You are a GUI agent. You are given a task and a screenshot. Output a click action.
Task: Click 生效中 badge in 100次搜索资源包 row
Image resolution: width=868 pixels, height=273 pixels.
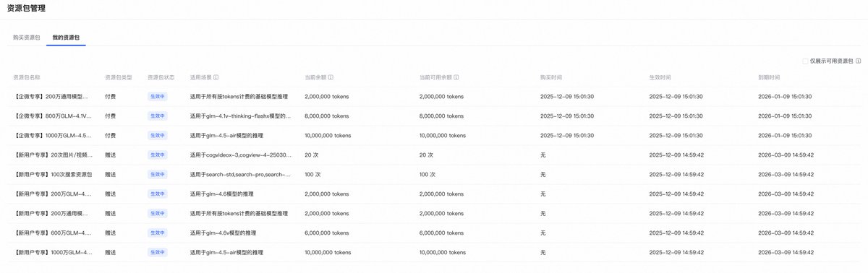157,174
